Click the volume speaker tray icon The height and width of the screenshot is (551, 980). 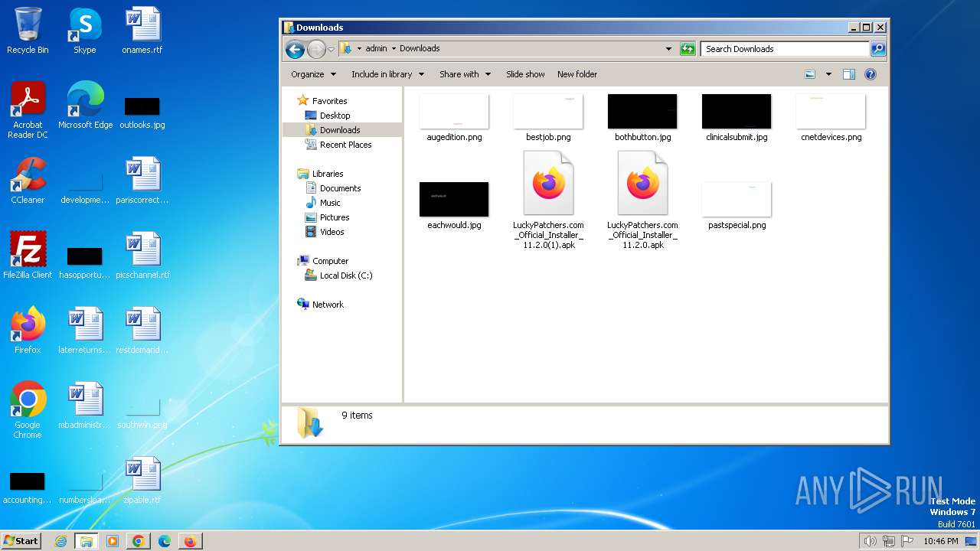coord(870,541)
